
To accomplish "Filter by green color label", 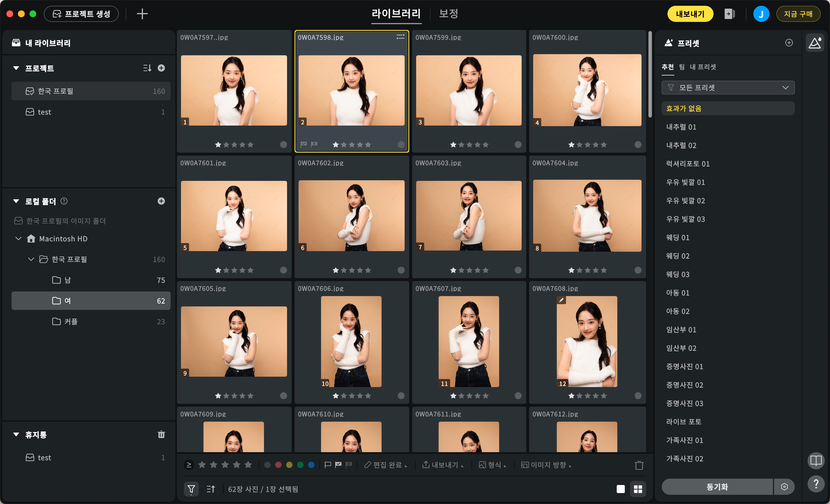I will 300,465.
